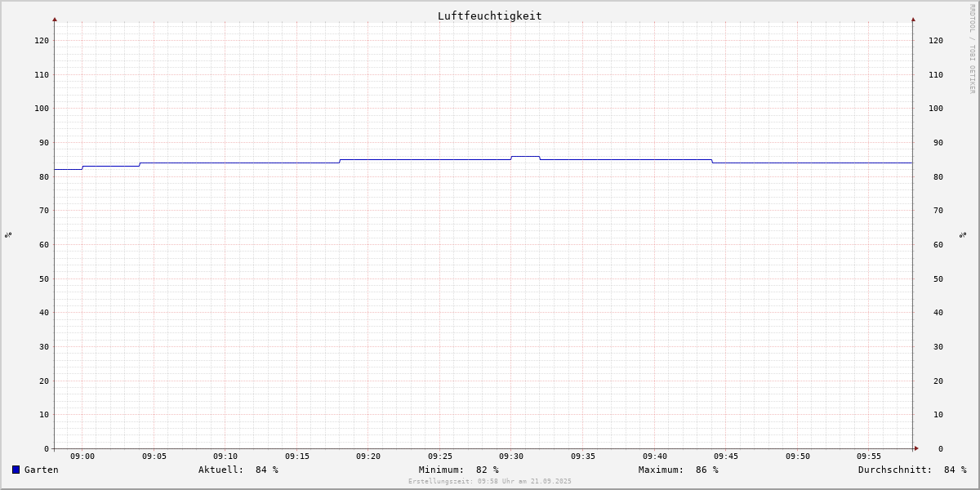Click the 09:40 time axis label

[x=655, y=457]
